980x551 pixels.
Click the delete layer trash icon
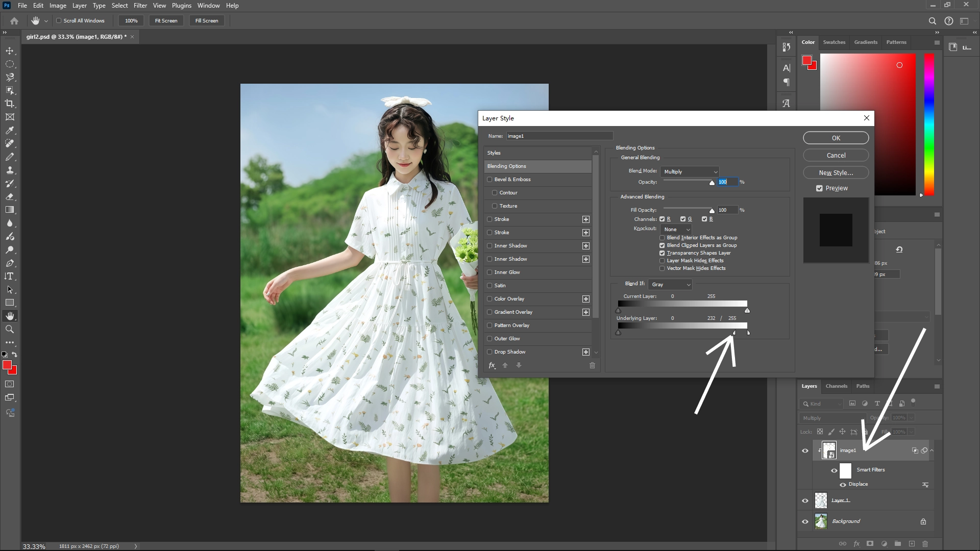coord(925,544)
